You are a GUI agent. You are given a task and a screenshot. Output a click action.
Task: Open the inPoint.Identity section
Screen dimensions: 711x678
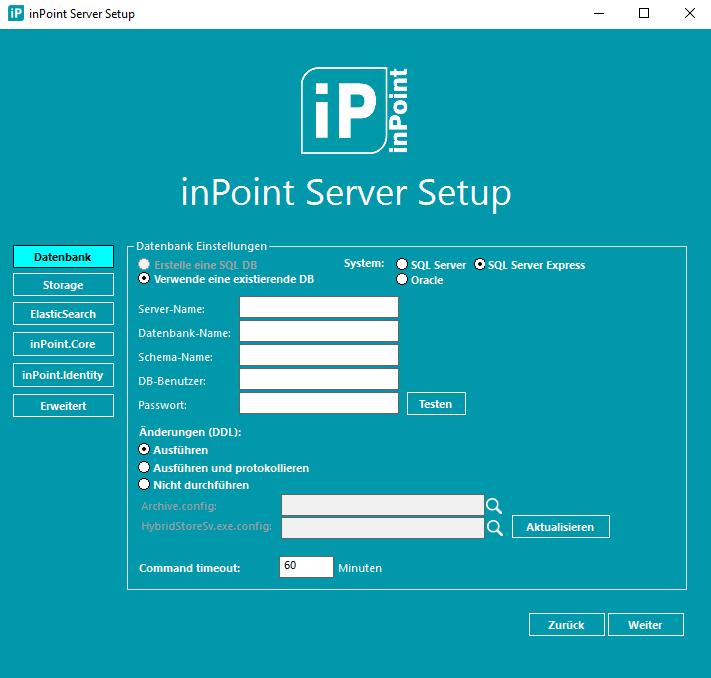tap(63, 375)
